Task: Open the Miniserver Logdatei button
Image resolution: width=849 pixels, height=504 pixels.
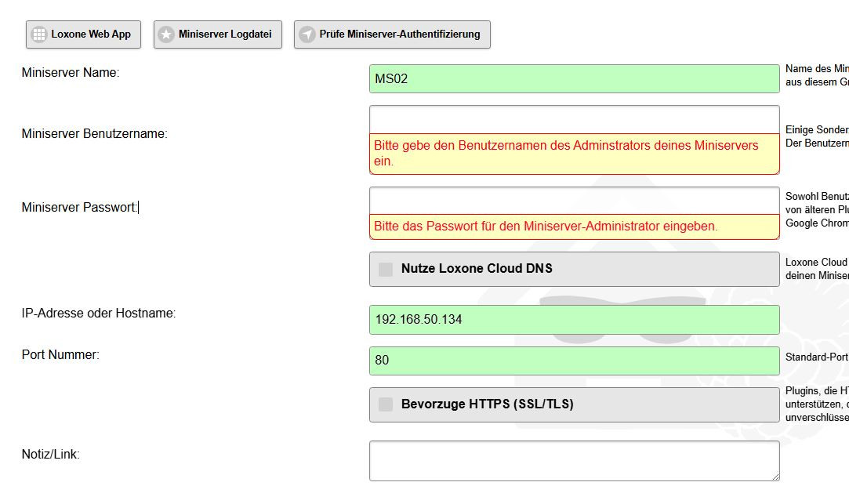Action: pyautogui.click(x=218, y=34)
